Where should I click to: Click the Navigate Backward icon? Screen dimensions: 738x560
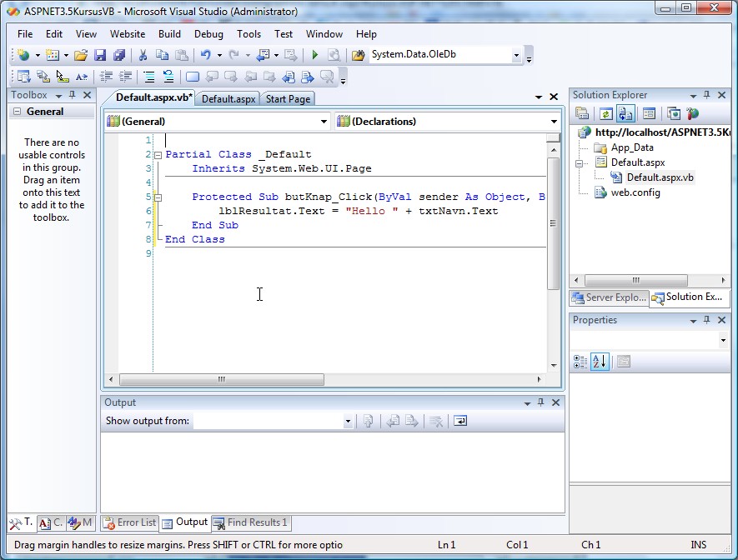[x=263, y=55]
